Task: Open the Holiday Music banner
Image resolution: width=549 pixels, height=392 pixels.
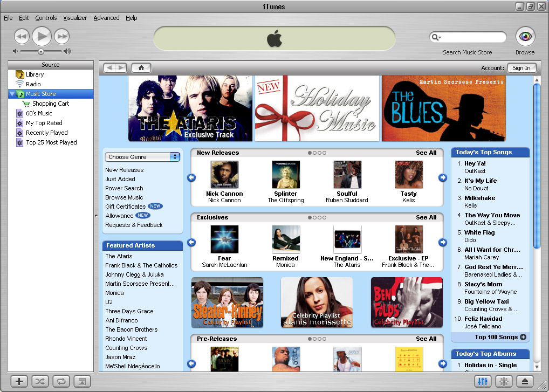Action: pos(317,108)
